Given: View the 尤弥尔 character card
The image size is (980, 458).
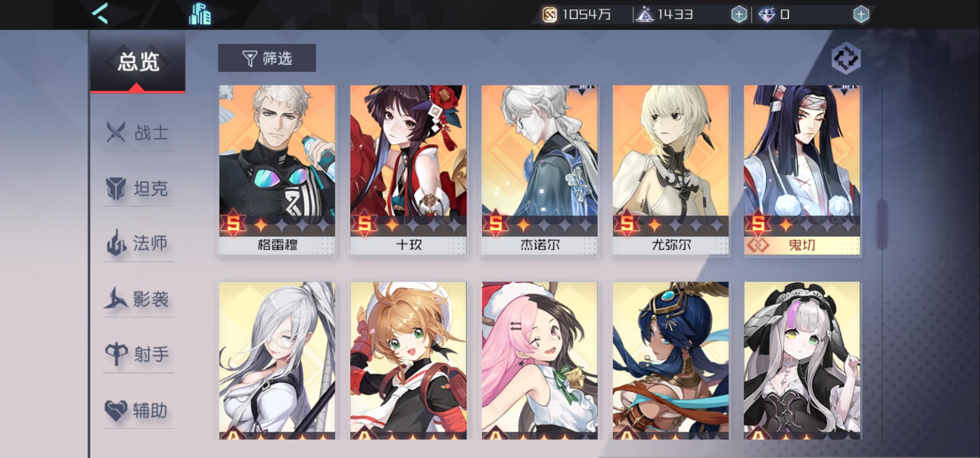Looking at the screenshot, I should tap(671, 170).
